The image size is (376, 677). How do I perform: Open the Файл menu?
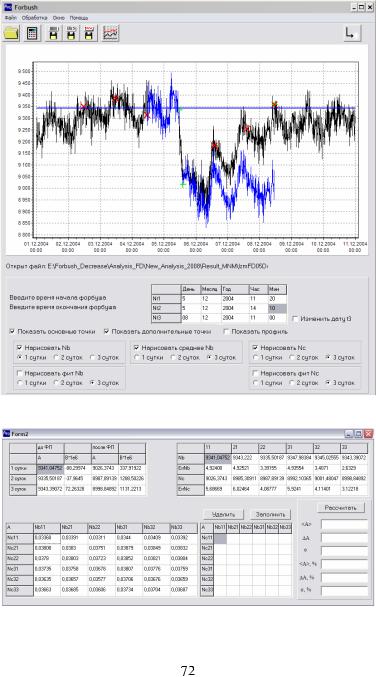click(x=11, y=18)
